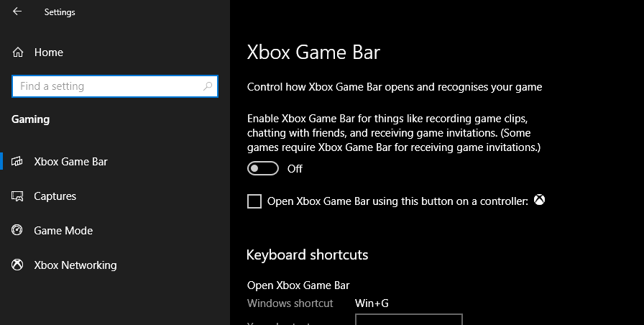Click the Win+G shortcut text
This screenshot has height=325, width=644.
click(x=372, y=303)
